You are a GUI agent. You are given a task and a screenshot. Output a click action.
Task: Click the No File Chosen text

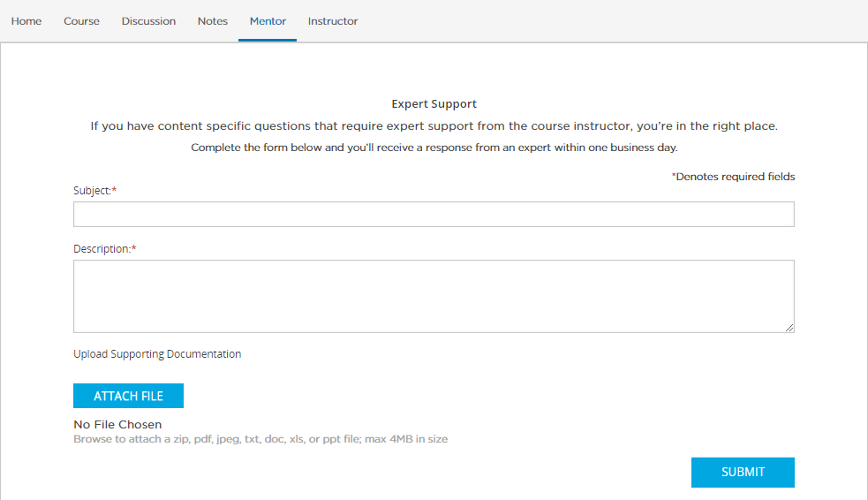click(117, 425)
